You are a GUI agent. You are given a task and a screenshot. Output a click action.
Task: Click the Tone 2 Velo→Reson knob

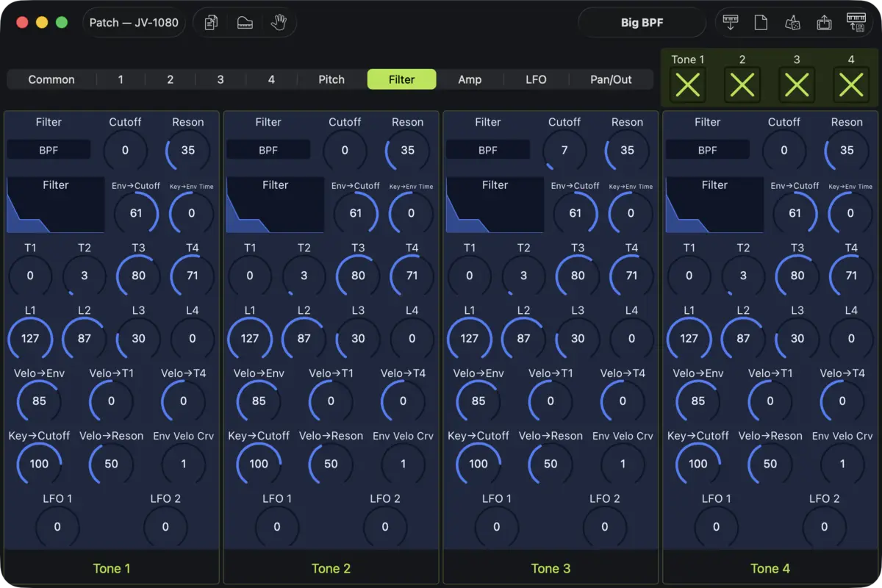coord(331,464)
